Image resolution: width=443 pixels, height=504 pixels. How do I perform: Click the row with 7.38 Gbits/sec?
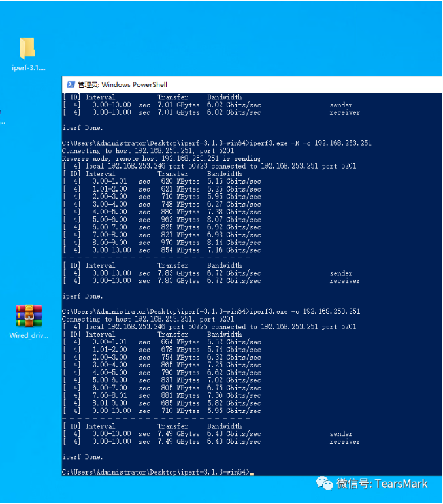[162, 212]
